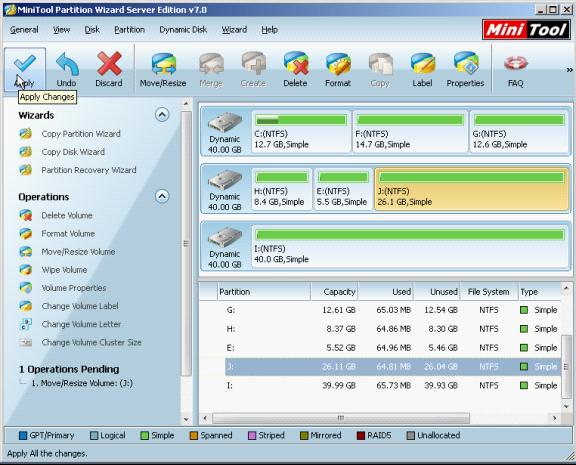Select the G: 12.6 GB volume block

click(x=519, y=131)
